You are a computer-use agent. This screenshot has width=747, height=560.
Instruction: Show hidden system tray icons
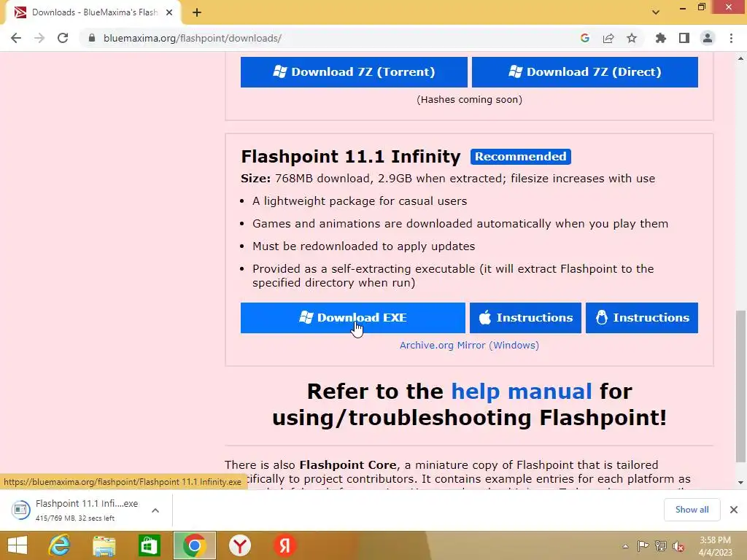[x=625, y=546]
